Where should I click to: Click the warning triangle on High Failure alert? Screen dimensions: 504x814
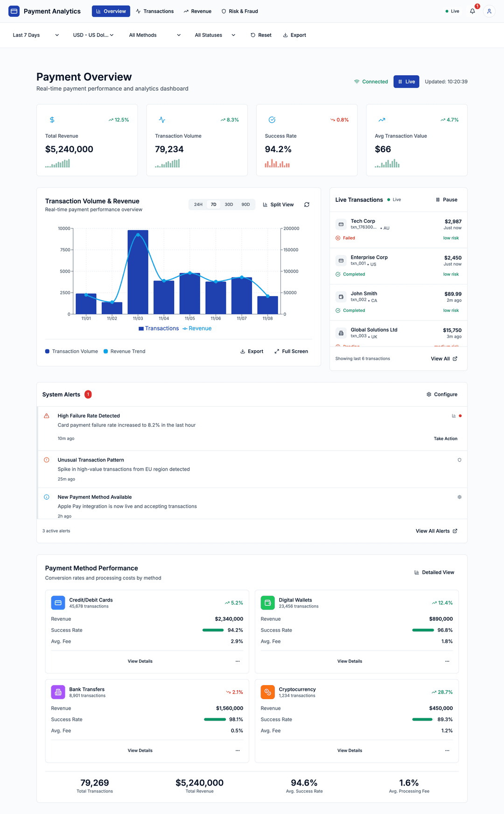click(x=47, y=416)
